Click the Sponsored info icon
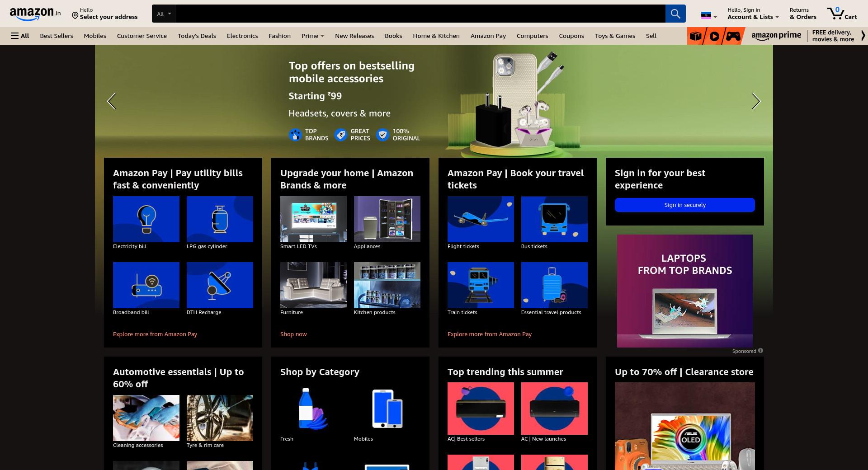The image size is (868, 470). click(x=760, y=351)
